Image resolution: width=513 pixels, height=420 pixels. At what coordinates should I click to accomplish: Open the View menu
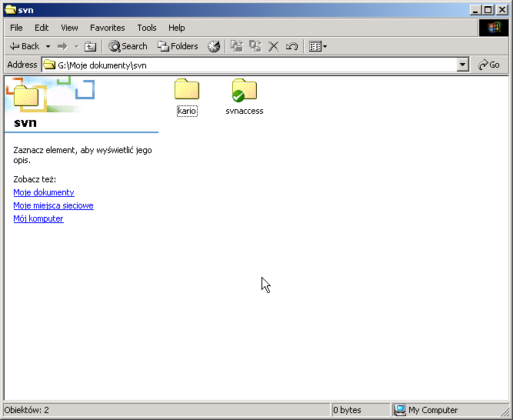pyautogui.click(x=69, y=28)
